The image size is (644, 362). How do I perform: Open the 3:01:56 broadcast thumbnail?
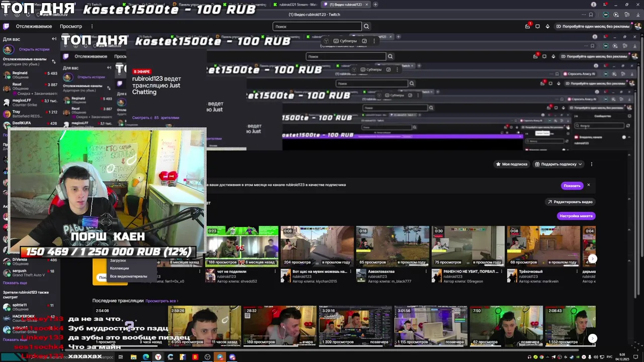tap(431, 326)
